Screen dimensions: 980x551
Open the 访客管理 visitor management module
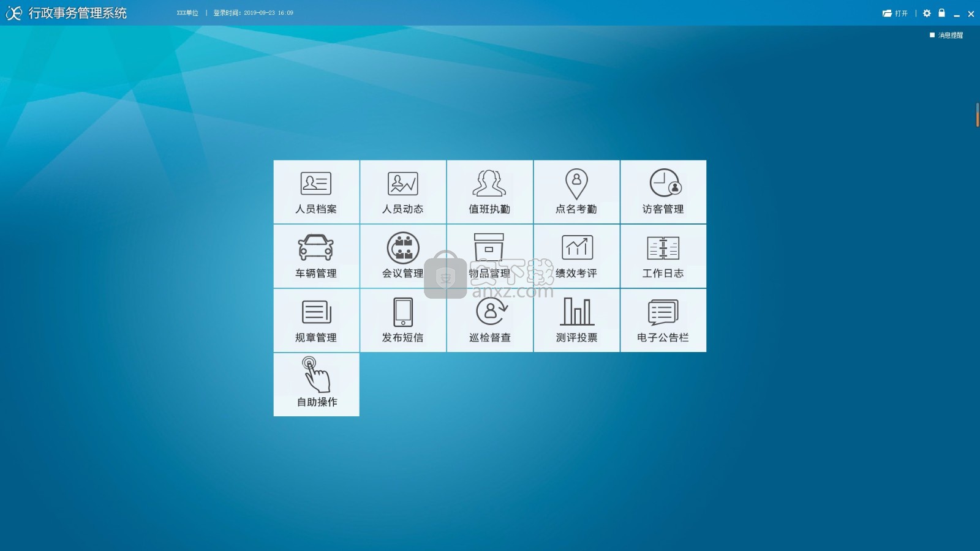(x=663, y=192)
